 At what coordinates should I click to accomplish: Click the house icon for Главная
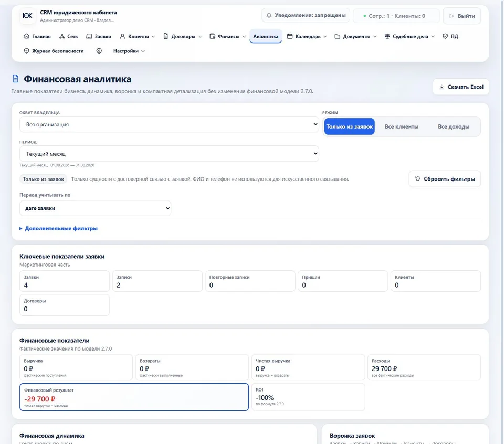[26, 36]
